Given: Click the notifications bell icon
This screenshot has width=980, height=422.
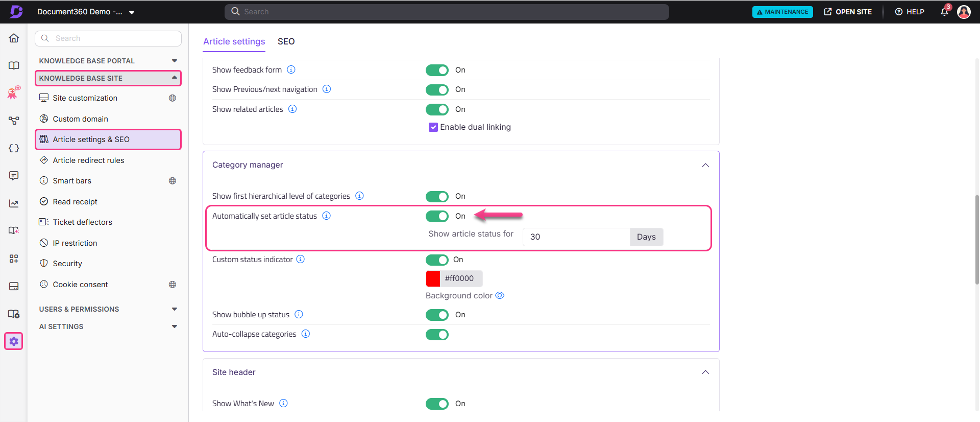Looking at the screenshot, I should coord(944,11).
